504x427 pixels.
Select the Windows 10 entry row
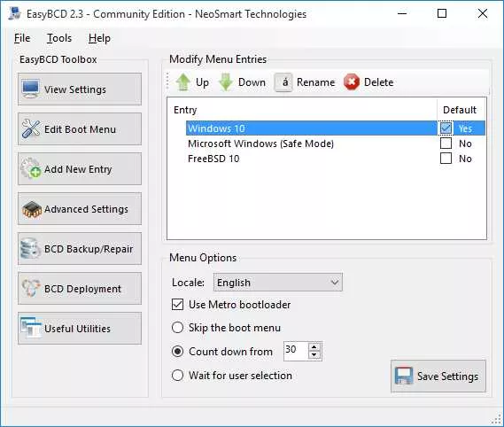point(335,128)
